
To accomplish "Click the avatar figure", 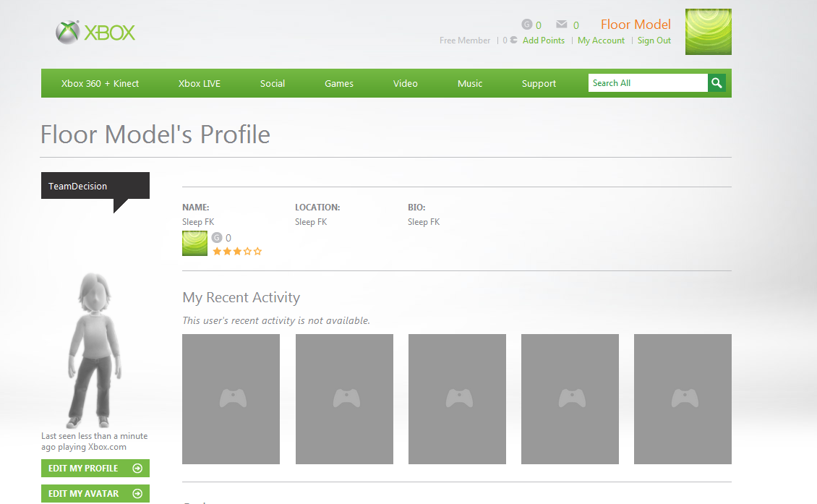I will click(x=95, y=349).
